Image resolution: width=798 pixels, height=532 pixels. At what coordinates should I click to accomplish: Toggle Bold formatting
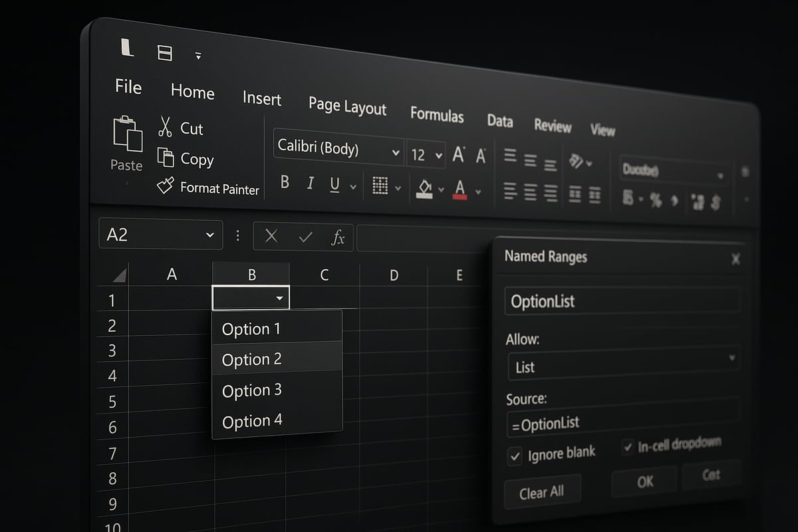pos(285,183)
